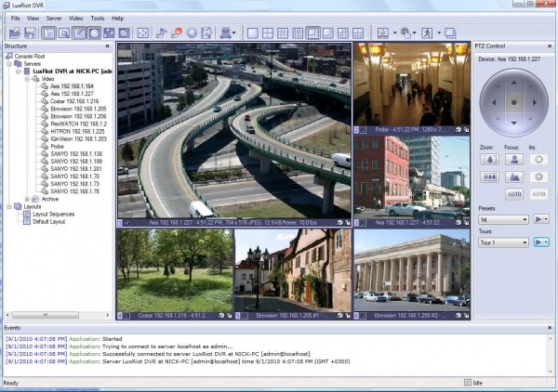The height and width of the screenshot is (392, 558).
Task: Close the PTZ Control panel
Action: 551,45
